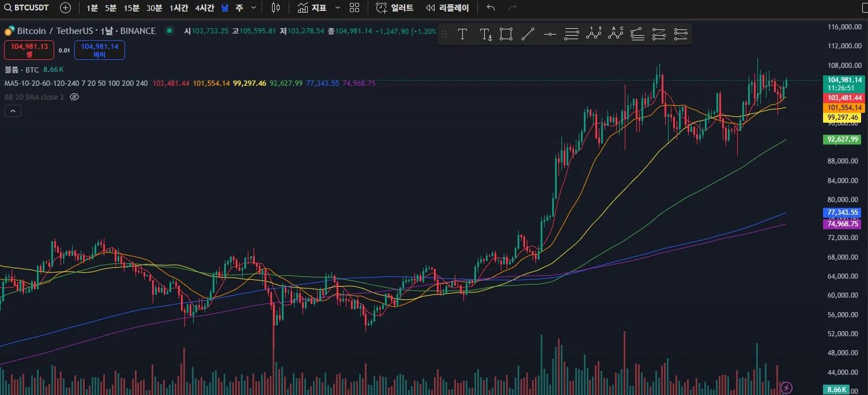Open the 지표 indicators dropdown arrow
Image resolution: width=868 pixels, height=395 pixels.
(337, 8)
